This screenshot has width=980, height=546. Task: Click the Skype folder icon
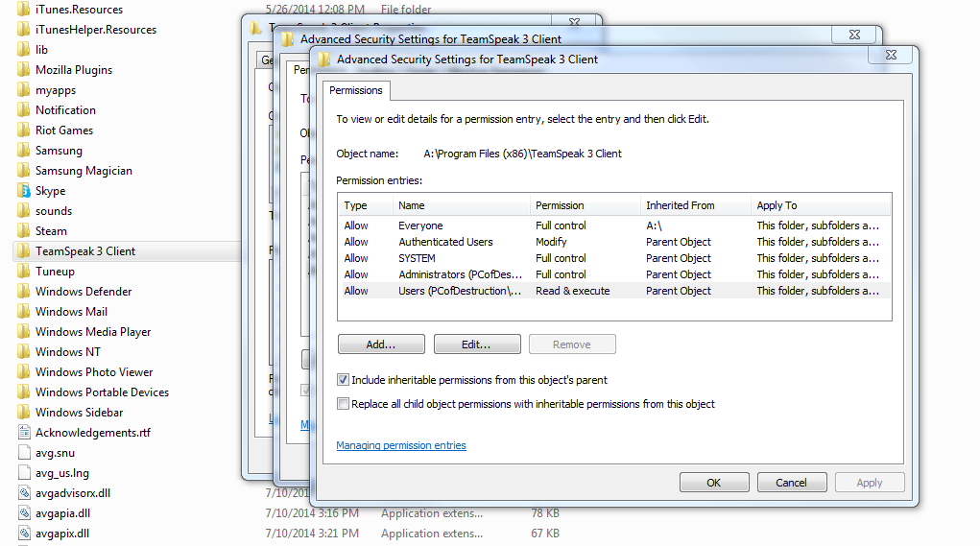[24, 191]
